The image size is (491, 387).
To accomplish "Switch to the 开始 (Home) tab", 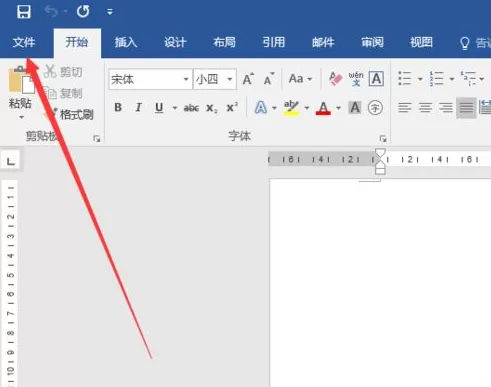I will [x=77, y=43].
